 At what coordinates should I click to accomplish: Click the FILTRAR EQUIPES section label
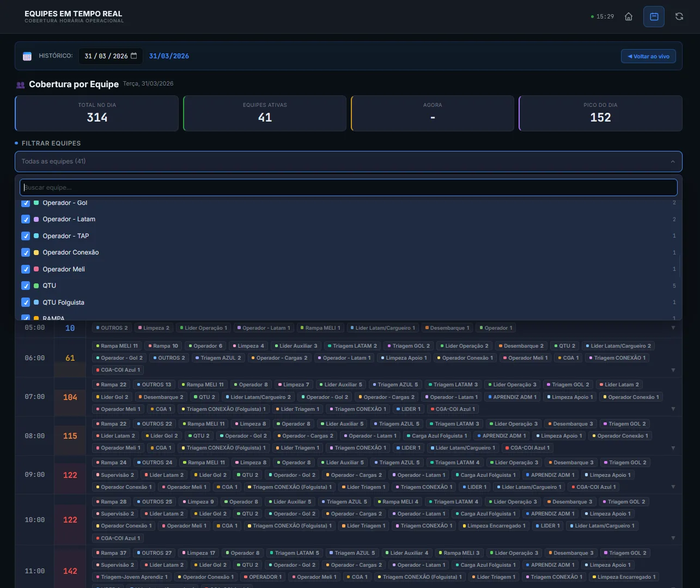(51, 143)
